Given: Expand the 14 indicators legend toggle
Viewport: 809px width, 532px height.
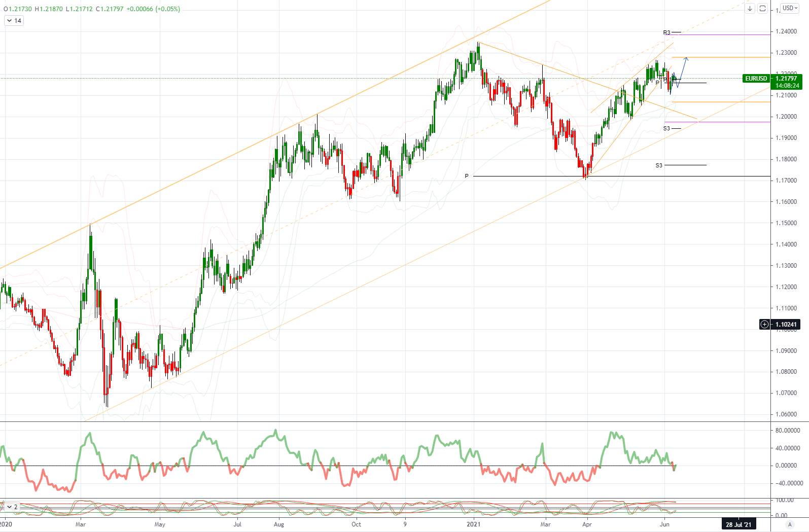Looking at the screenshot, I should pyautogui.click(x=14, y=21).
